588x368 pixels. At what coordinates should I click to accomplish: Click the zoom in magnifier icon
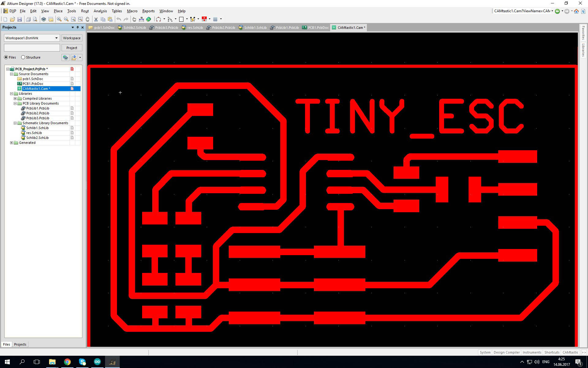click(59, 19)
